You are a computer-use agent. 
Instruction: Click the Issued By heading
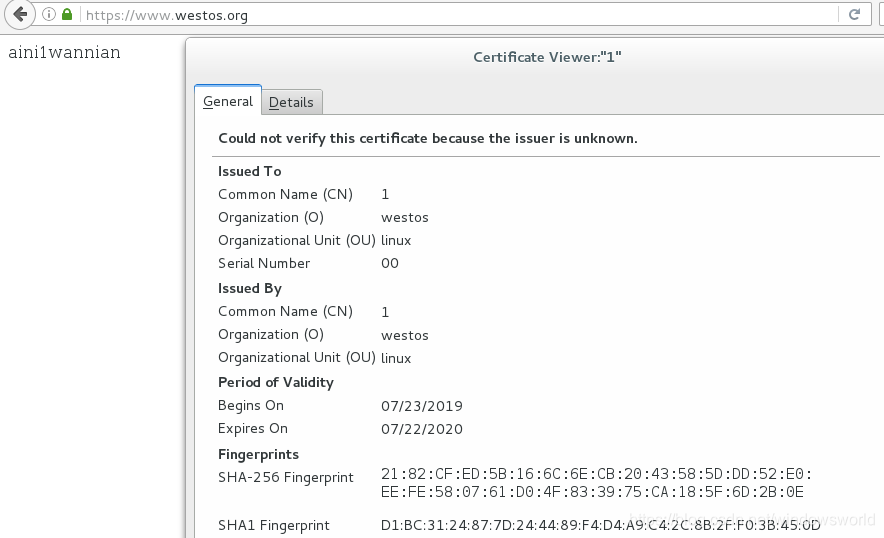pos(250,288)
